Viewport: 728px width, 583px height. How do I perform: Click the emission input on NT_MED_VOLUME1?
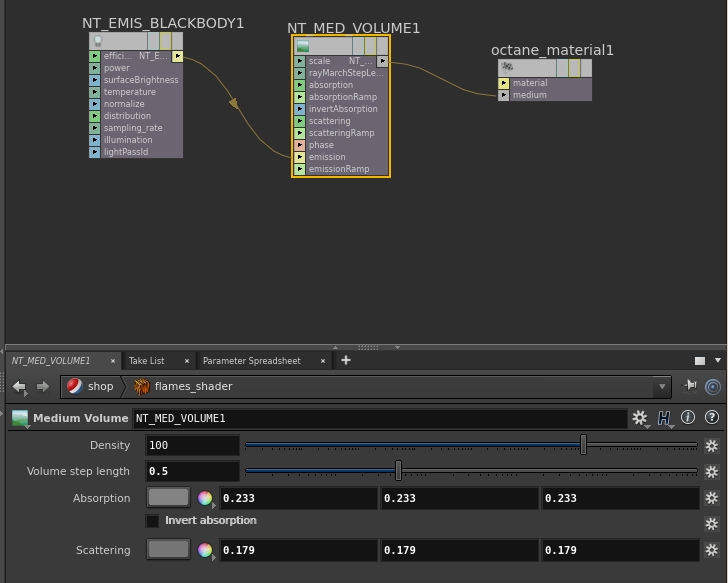[x=299, y=157]
